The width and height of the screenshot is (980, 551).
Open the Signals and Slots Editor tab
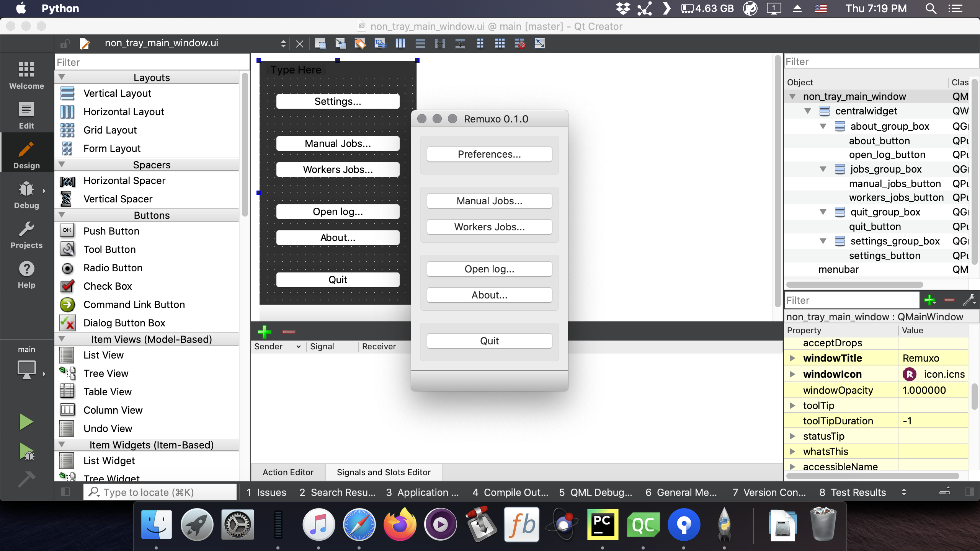383,472
